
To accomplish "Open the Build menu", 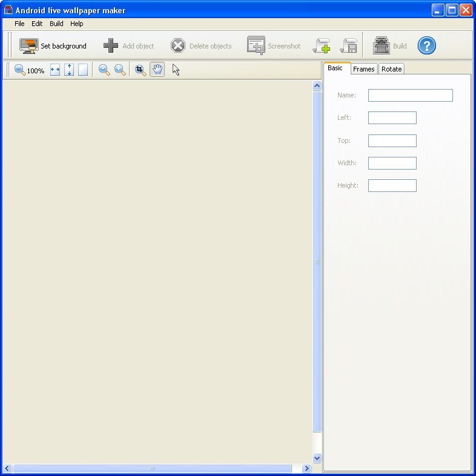I will click(56, 24).
